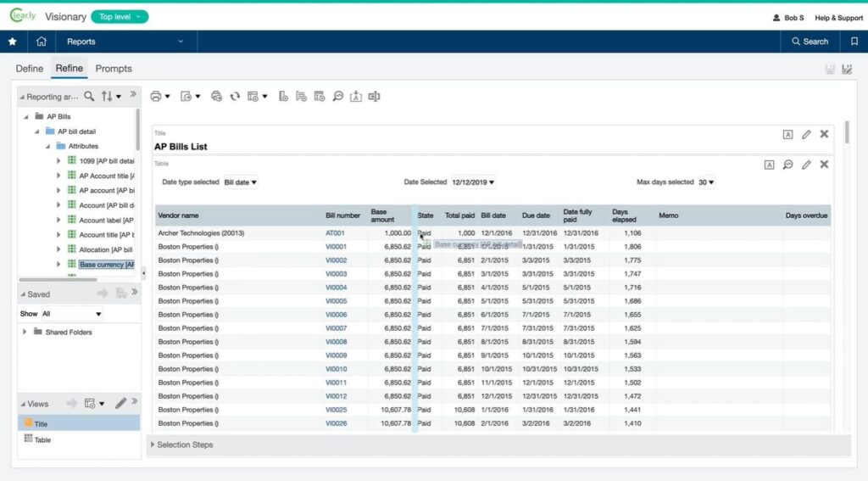Click the refresh results icon
The width and height of the screenshot is (868, 481).
(235, 97)
